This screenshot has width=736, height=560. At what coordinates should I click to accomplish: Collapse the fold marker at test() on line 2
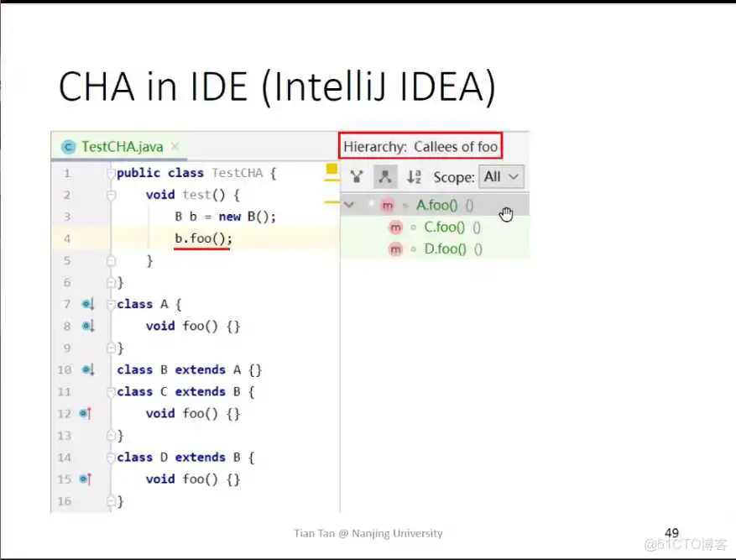pos(110,195)
